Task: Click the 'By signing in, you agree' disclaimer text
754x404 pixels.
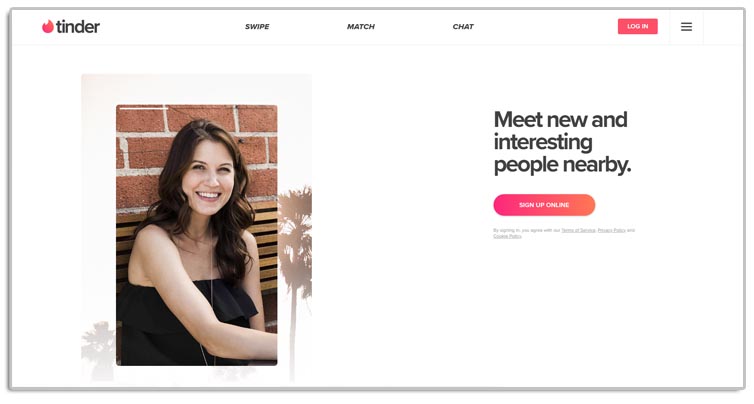Action: 527,230
